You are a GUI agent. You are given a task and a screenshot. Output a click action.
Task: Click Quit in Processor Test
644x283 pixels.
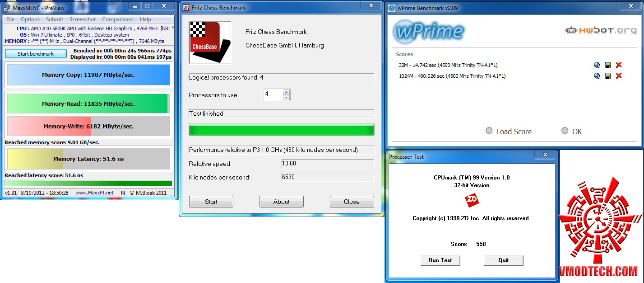(x=504, y=260)
